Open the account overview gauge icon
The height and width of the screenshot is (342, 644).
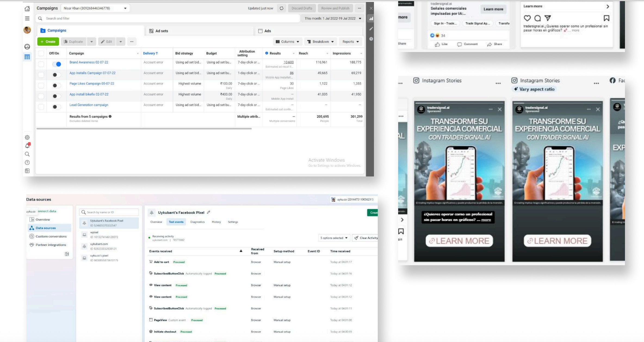click(x=27, y=47)
